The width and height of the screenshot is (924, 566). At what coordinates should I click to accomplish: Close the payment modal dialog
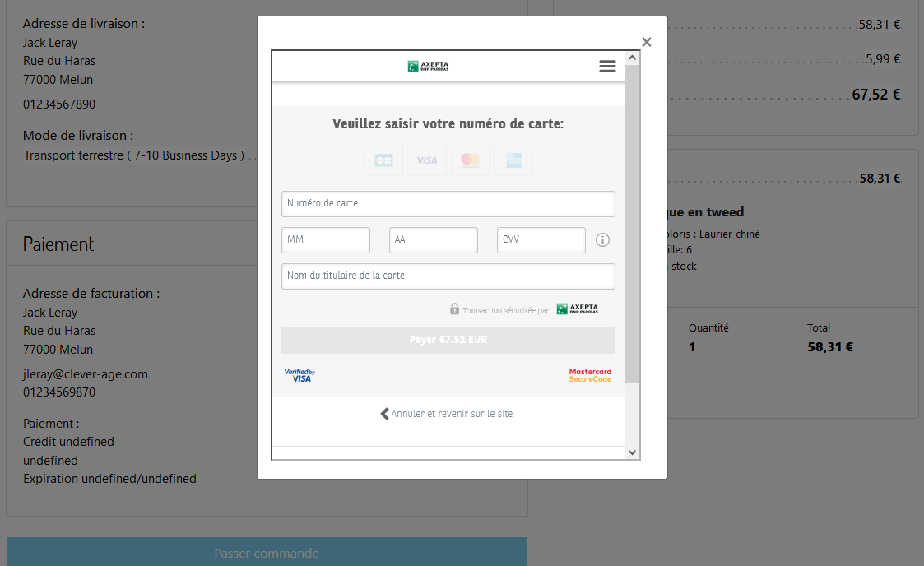pyautogui.click(x=647, y=42)
